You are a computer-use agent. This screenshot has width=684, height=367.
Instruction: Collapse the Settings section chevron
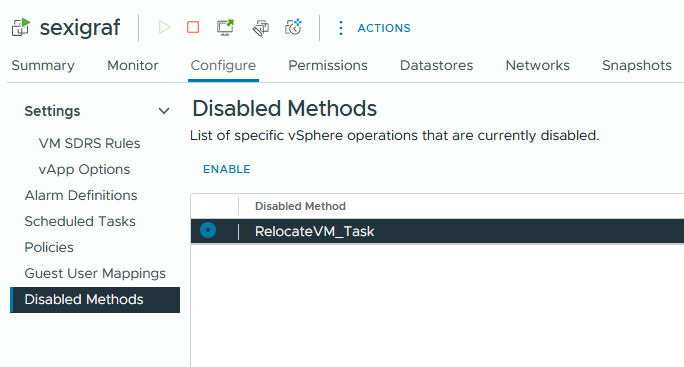(x=164, y=111)
